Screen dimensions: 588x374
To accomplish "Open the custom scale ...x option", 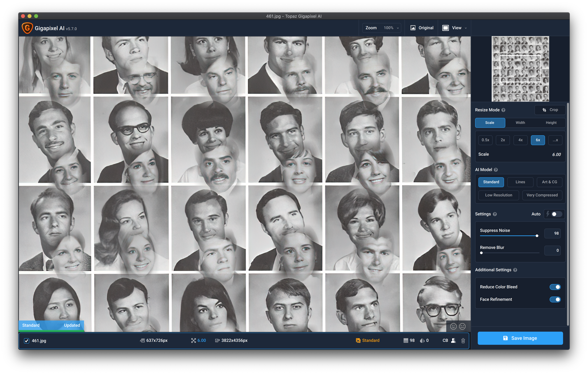I will coord(555,140).
